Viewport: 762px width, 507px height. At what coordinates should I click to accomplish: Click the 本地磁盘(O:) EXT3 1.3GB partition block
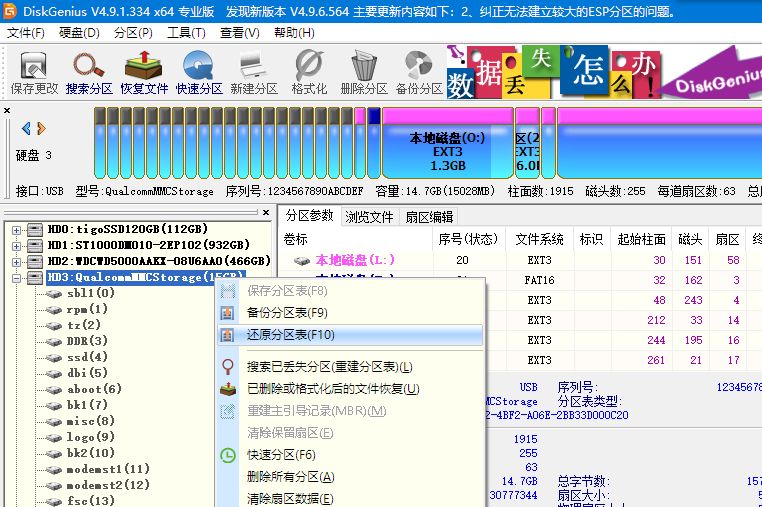[448, 143]
